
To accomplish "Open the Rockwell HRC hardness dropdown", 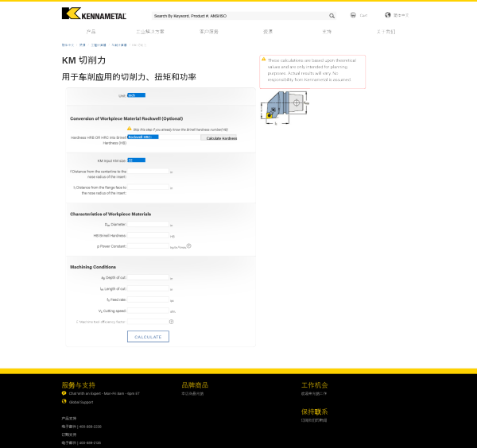I will point(143,137).
